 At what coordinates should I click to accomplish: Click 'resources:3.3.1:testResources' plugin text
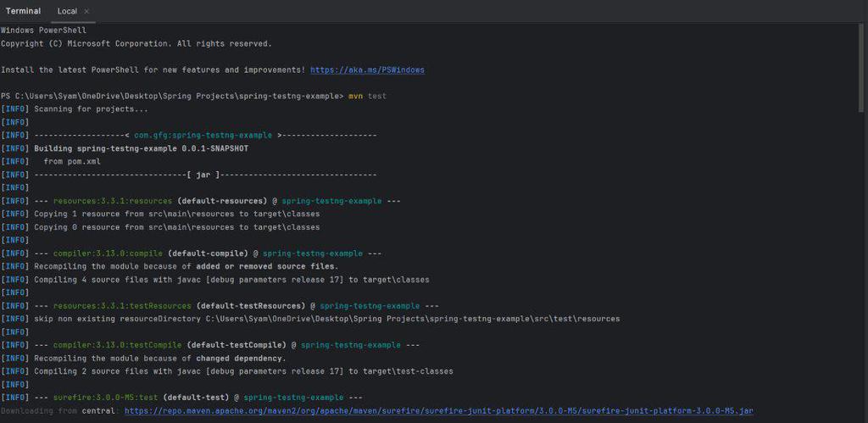[x=122, y=306]
